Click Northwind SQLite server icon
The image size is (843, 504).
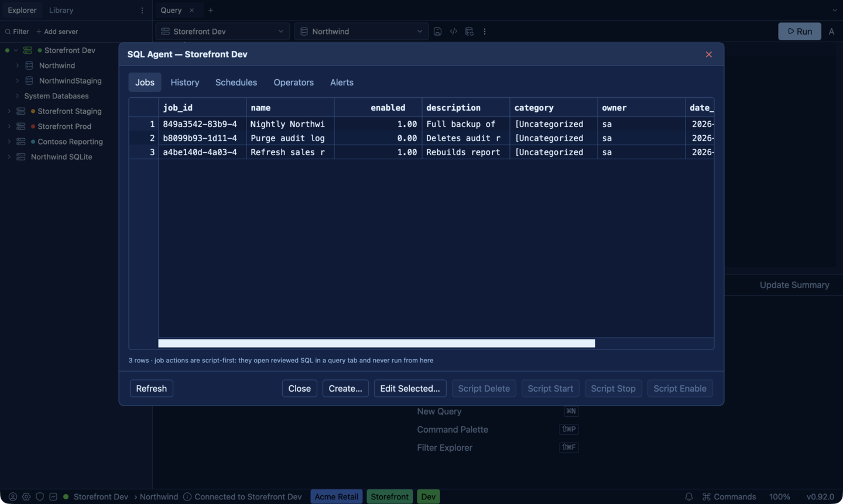tap(21, 157)
